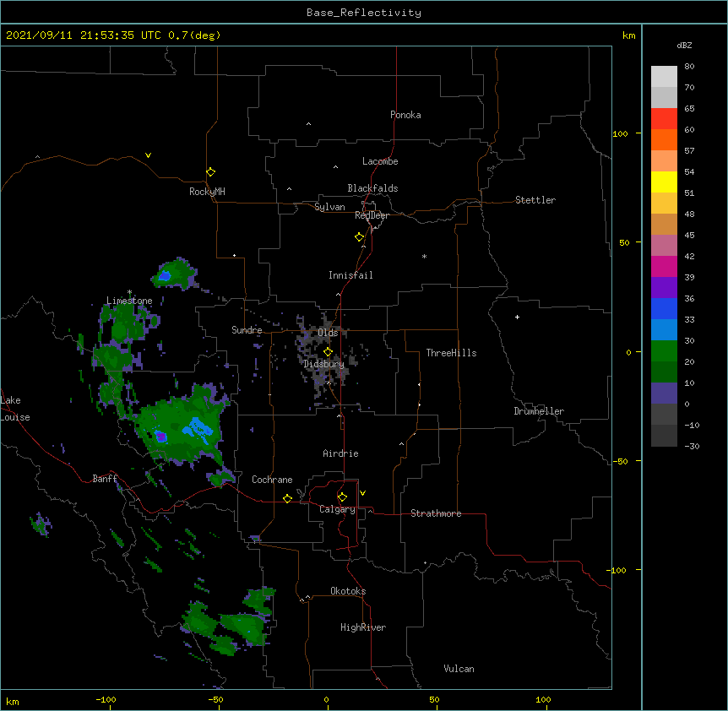Click the Base_Reflectivity title
The image size is (728, 711).
coord(364,13)
